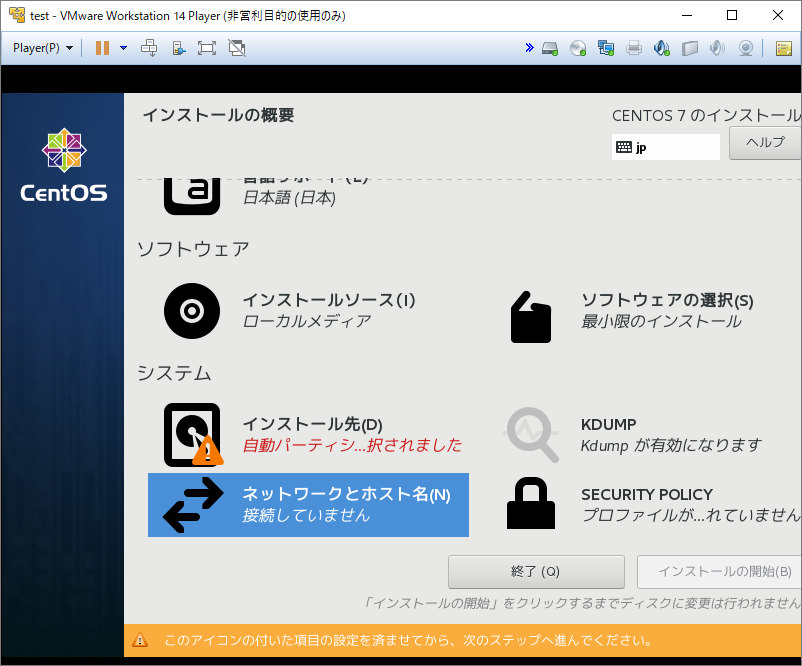Click the grey removable device icon

coord(690,49)
